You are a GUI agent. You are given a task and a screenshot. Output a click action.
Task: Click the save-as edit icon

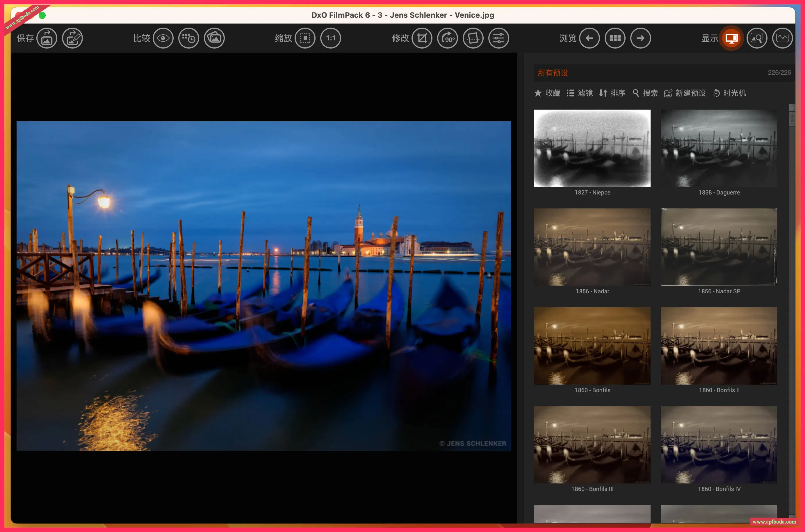72,38
